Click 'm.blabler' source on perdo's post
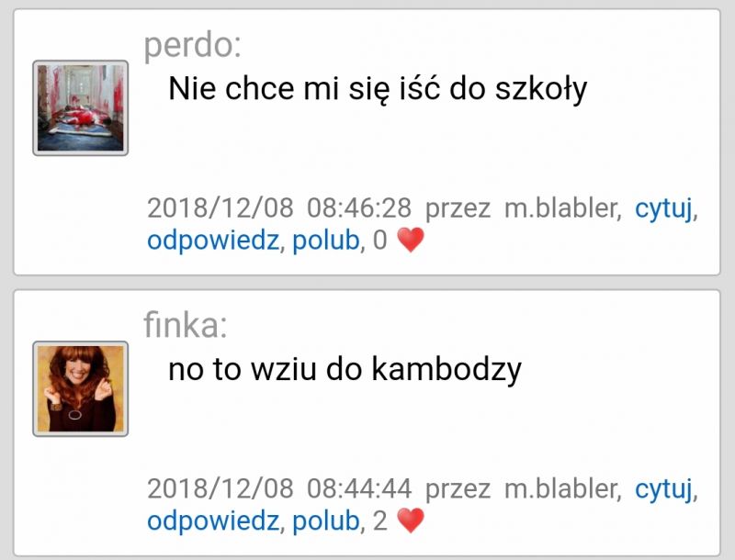 pos(561,207)
